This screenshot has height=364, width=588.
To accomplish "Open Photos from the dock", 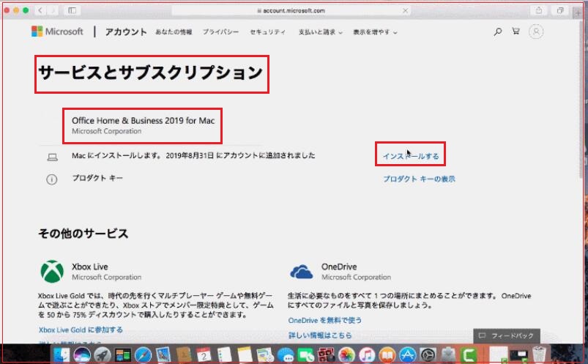I will 346,354.
